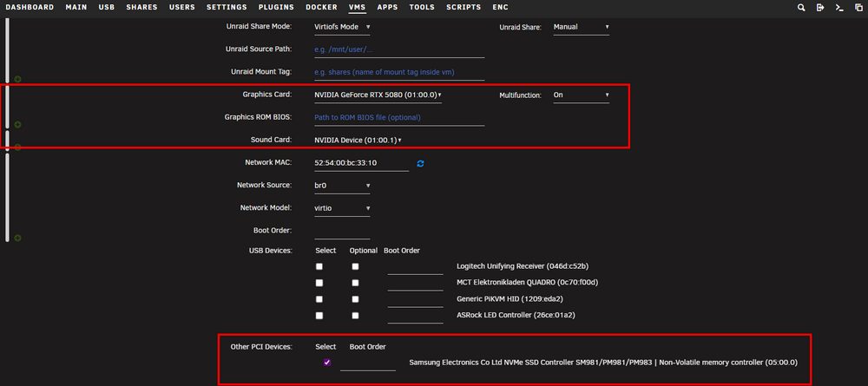Click Boot Order field for Logitech Unifying Receiver
Viewport: 868px width, 386px height.
tap(416, 267)
